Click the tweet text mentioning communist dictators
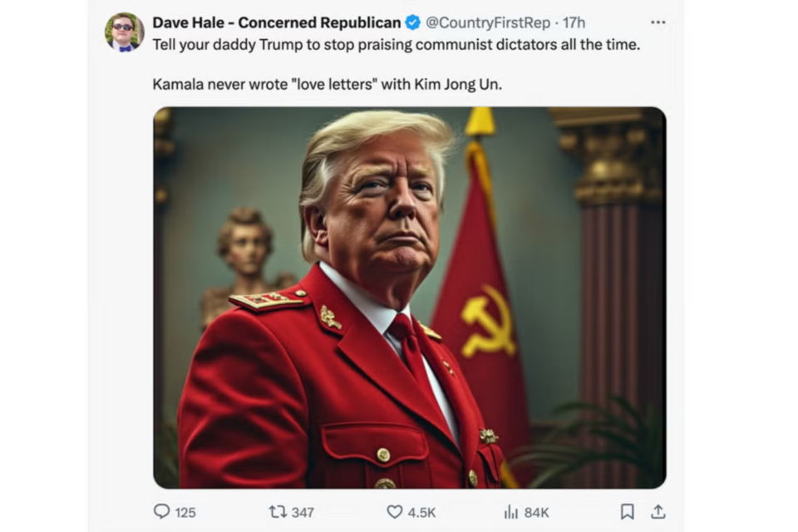The image size is (798, 532). 396,45
